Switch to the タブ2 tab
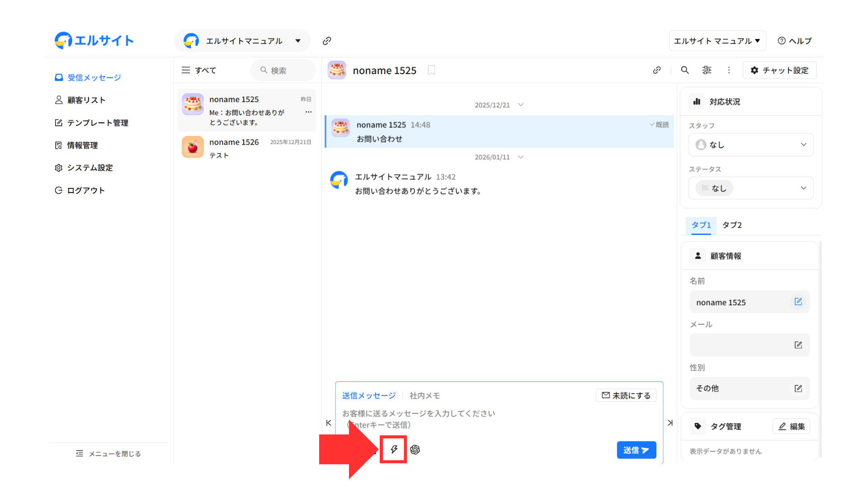 [731, 225]
